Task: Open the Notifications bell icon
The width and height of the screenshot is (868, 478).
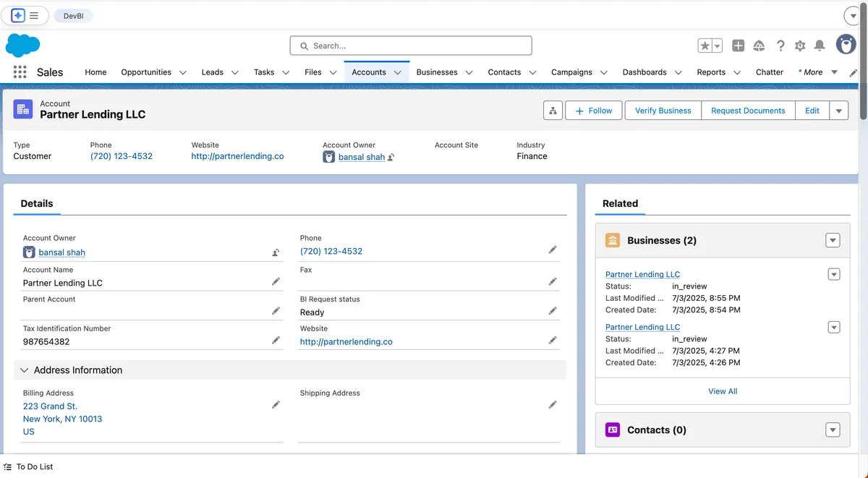Action: coord(820,46)
